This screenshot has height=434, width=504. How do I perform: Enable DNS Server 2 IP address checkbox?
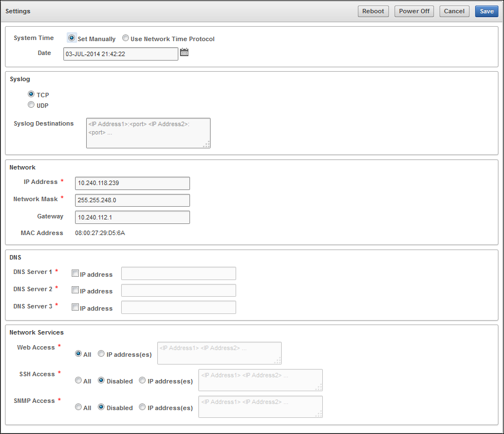75,290
